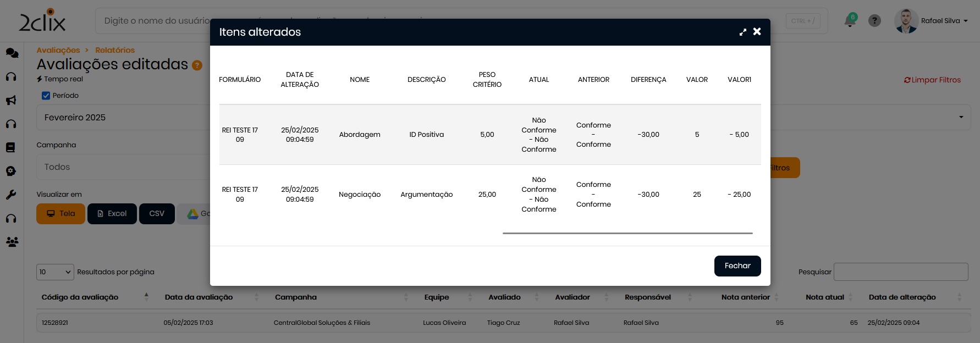Click the wrench tools sidebar icon
Image resolution: width=980 pixels, height=343 pixels.
coord(11,195)
